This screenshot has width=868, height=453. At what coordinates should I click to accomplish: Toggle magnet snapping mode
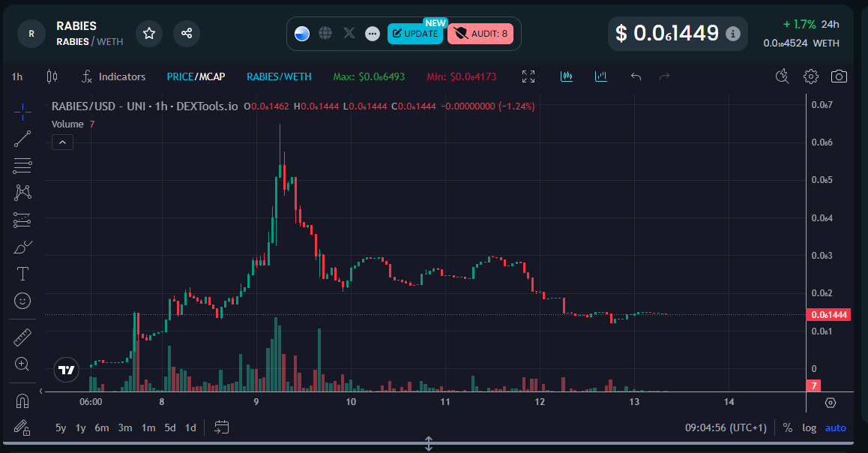pyautogui.click(x=22, y=400)
